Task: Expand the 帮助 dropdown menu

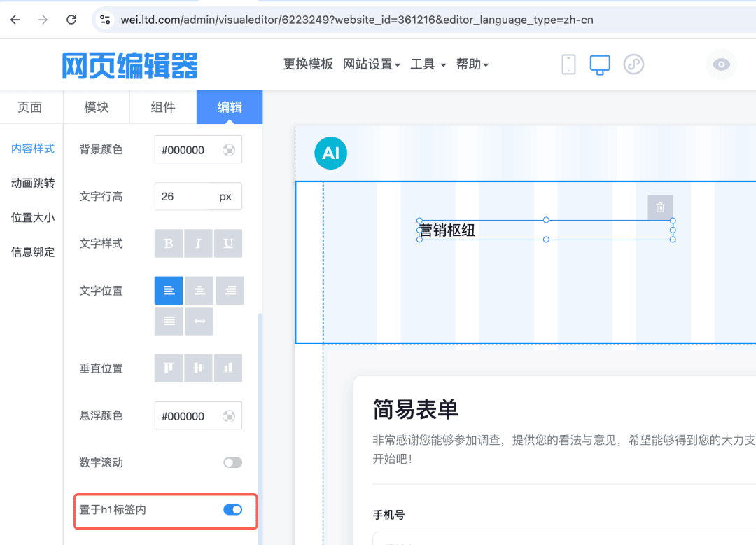Action: [x=472, y=64]
